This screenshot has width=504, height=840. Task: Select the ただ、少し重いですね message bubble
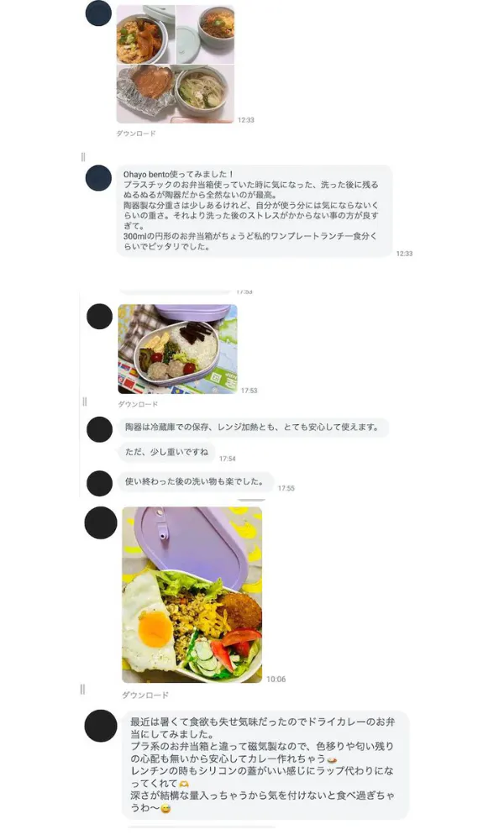tap(166, 452)
